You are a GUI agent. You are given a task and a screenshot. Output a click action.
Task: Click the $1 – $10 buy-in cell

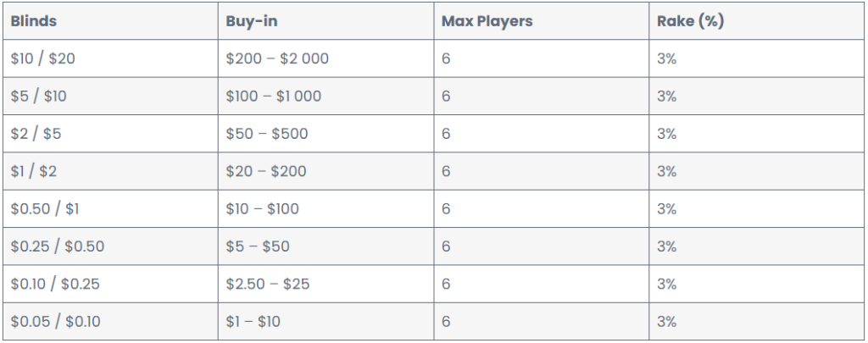[325, 322]
